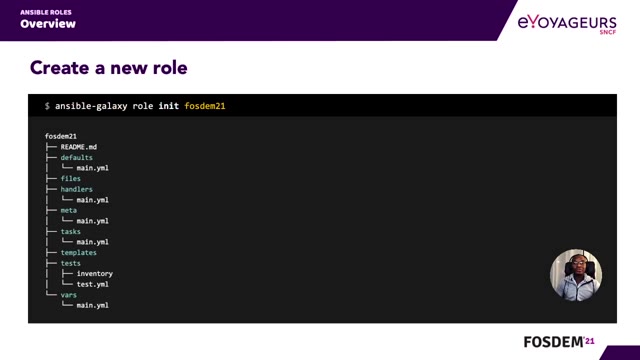
Task: Select the 'files' directory entry
Action: click(71, 179)
